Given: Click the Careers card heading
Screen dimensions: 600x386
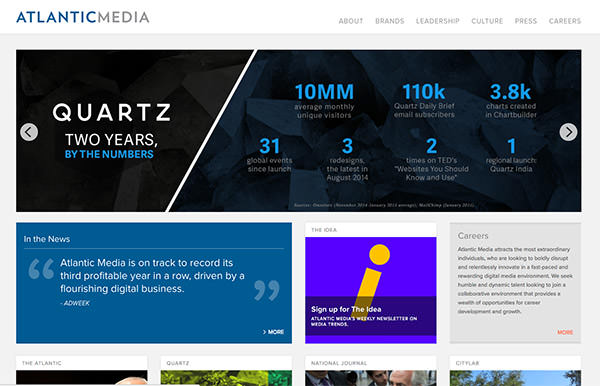Looking at the screenshot, I should tap(473, 236).
